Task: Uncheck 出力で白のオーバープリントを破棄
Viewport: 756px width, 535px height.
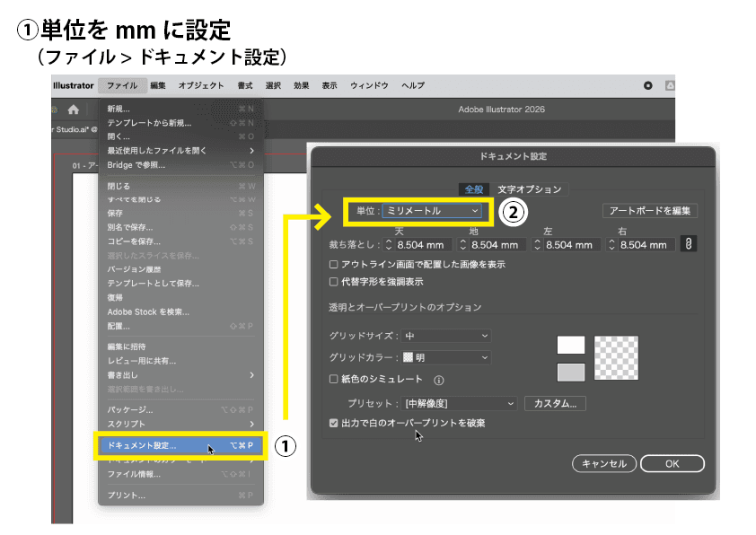Action: point(333,423)
